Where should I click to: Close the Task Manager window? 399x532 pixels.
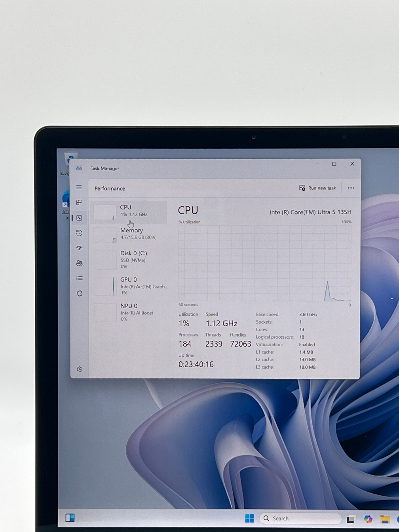pos(352,164)
